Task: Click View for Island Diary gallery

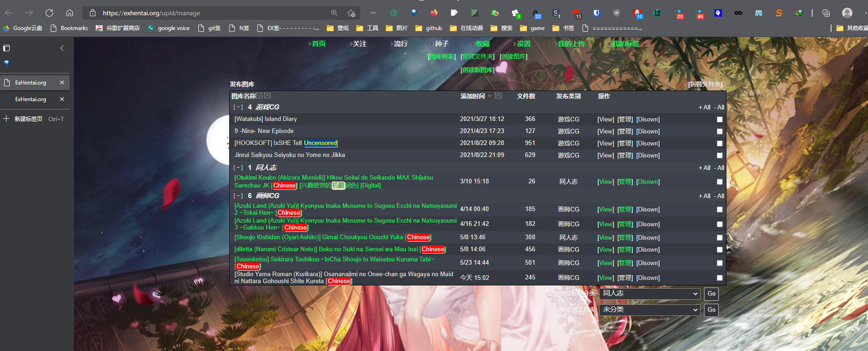Action: click(x=606, y=119)
